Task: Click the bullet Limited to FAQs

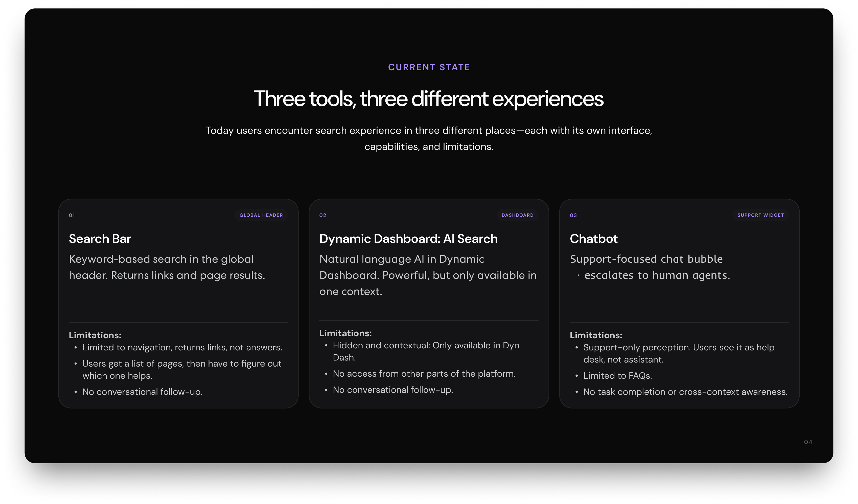Action: pos(618,375)
